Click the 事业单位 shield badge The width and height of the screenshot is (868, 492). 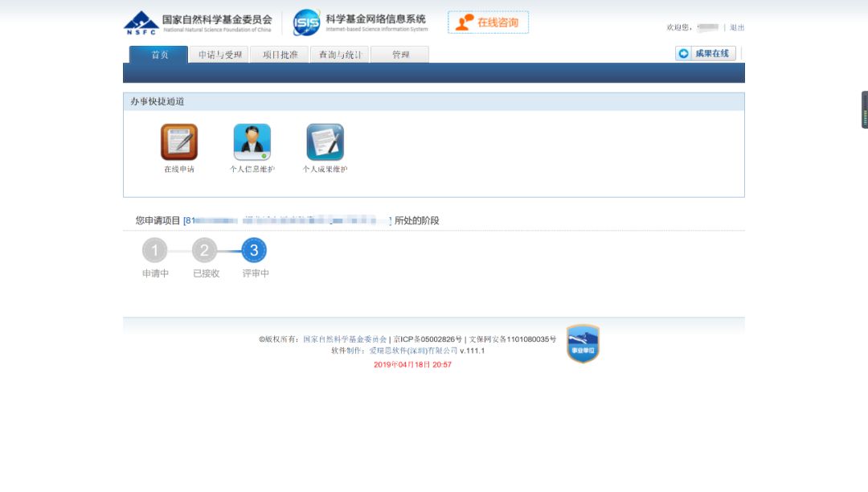click(583, 344)
